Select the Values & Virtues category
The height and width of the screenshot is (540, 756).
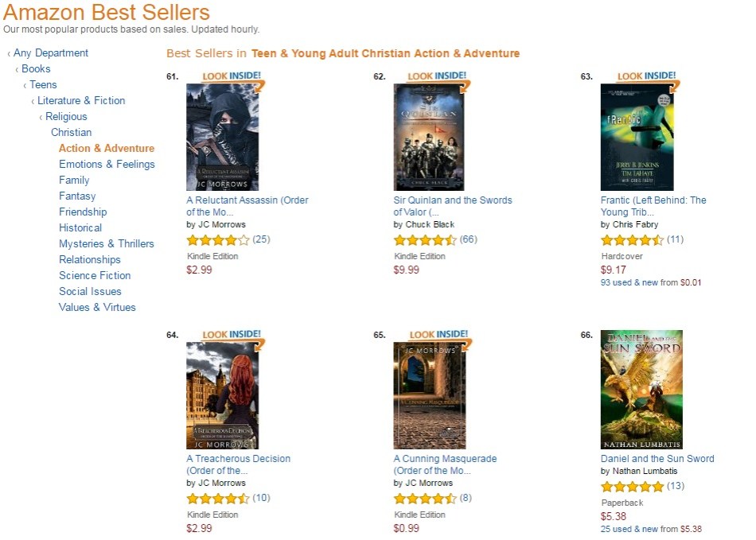(97, 307)
